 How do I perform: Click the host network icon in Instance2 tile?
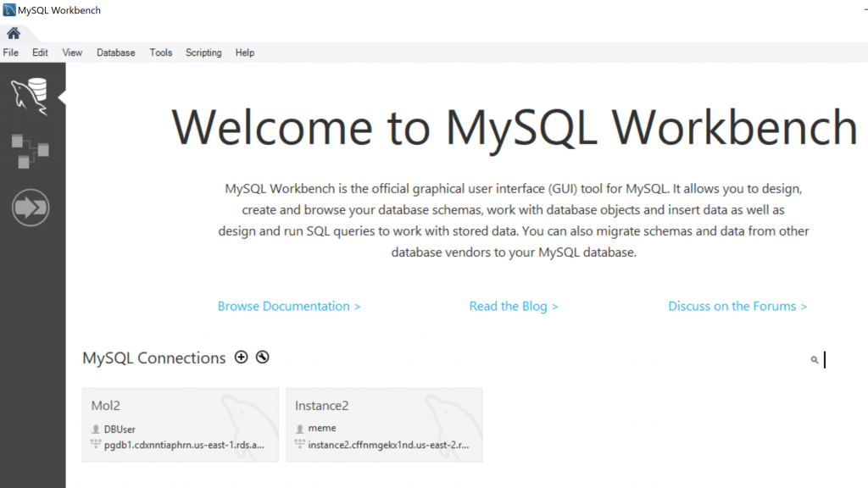pyautogui.click(x=299, y=444)
